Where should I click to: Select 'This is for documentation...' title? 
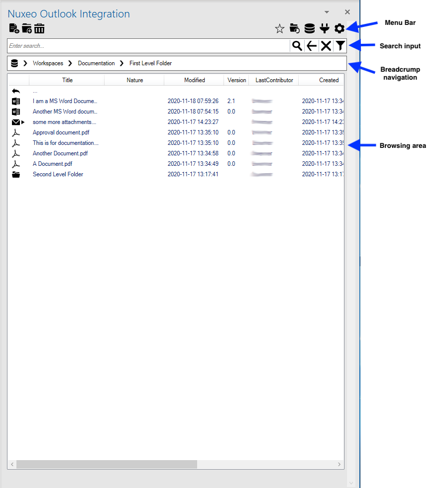[66, 143]
